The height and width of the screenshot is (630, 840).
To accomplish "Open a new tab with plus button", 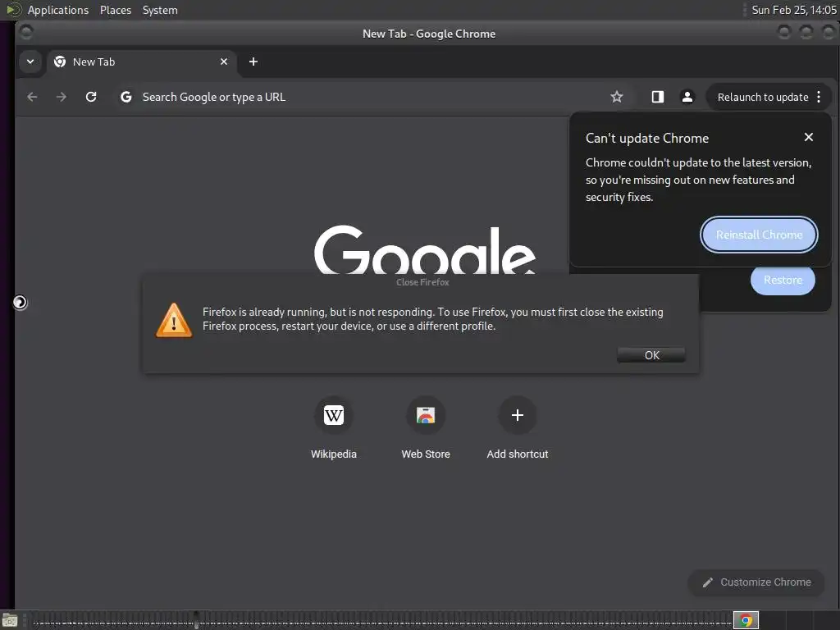I will click(253, 62).
